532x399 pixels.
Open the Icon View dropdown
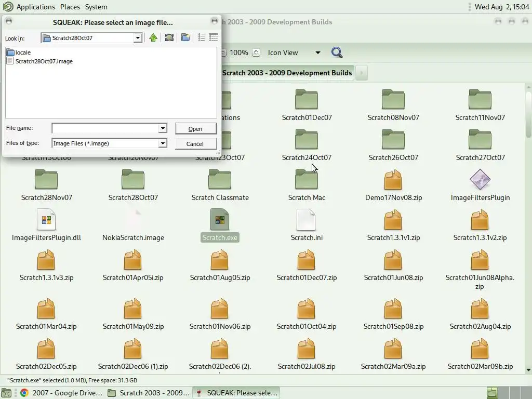[294, 52]
